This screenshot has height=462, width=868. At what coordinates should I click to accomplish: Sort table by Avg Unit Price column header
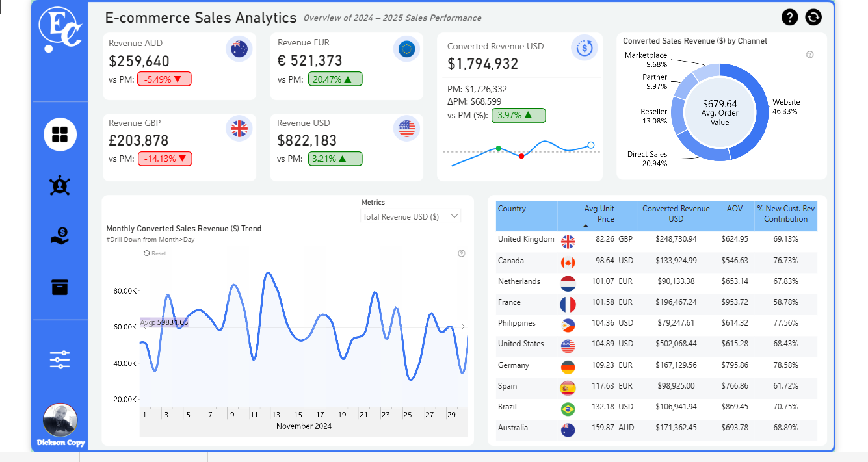[x=598, y=214]
